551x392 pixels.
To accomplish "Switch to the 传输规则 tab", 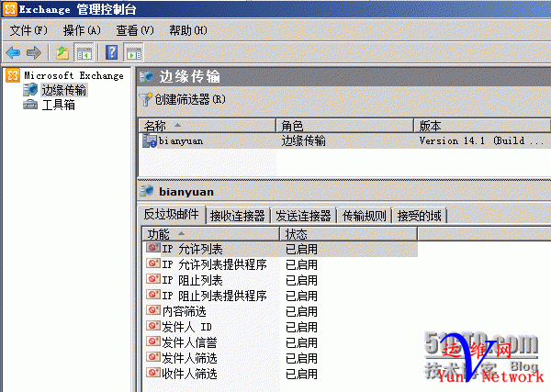I will (365, 216).
